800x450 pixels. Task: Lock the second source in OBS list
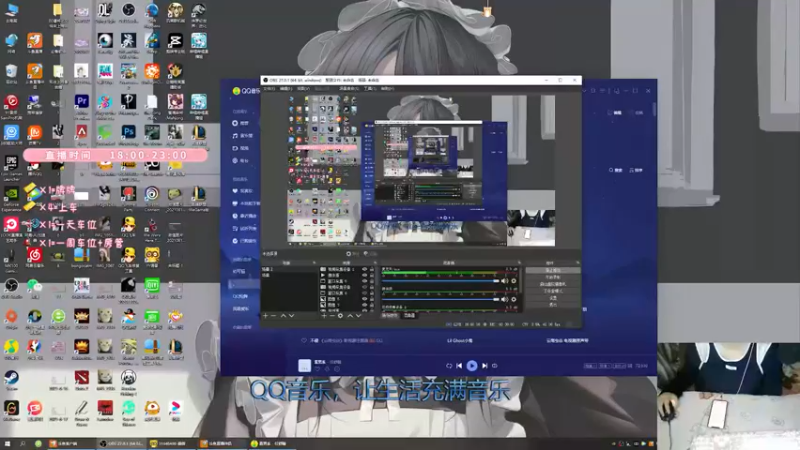(x=372, y=275)
